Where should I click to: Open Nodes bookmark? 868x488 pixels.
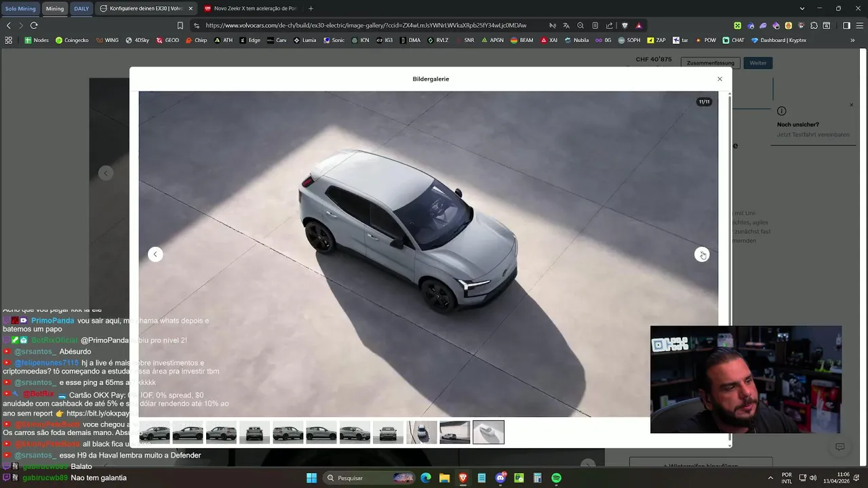pos(37,40)
